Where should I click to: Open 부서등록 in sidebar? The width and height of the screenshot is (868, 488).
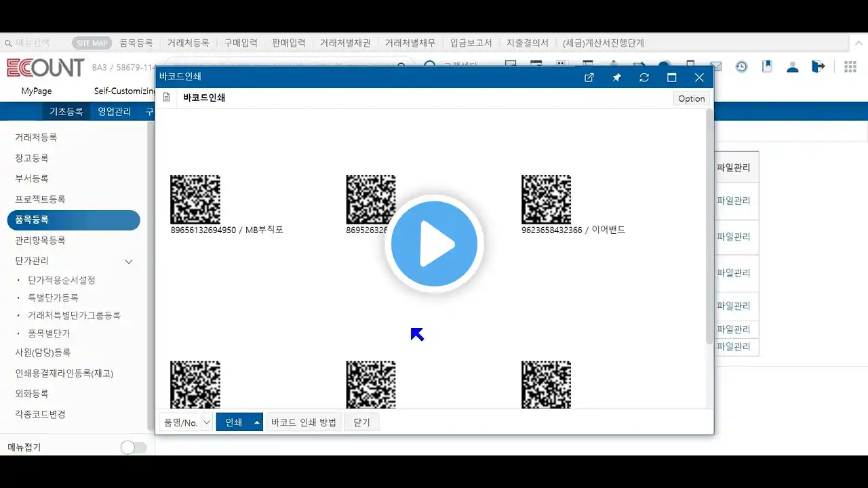pos(32,178)
